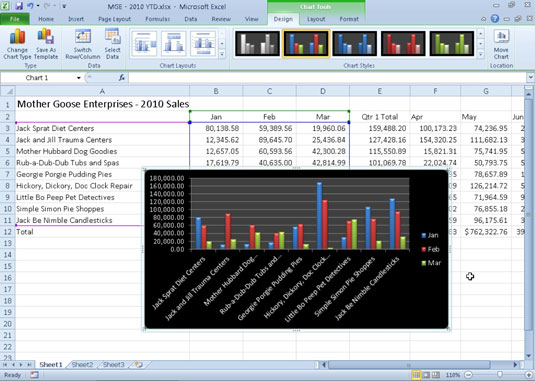
Task: Click the Jan legend entry in chart
Action: point(430,235)
